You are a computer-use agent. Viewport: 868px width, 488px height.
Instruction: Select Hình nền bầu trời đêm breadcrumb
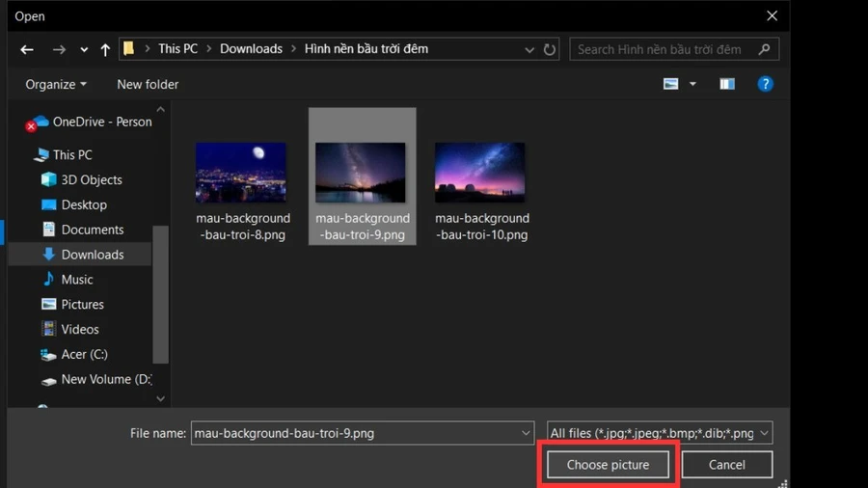coord(366,48)
